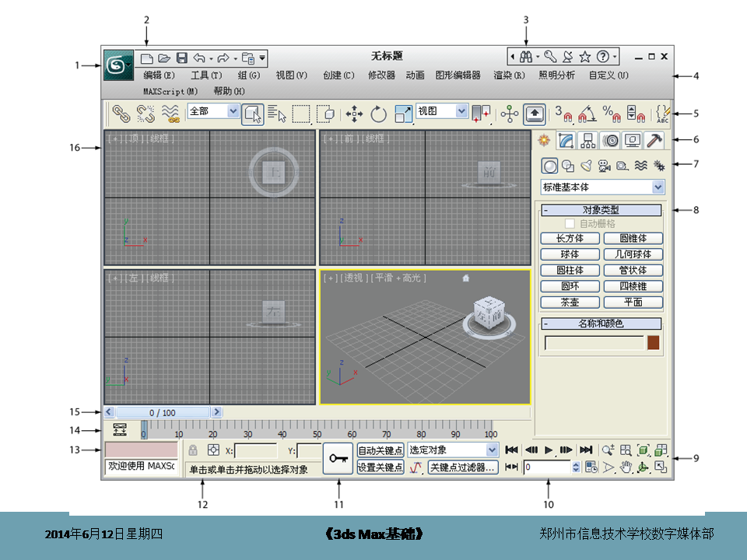Activate the Select and Rotate tool
The width and height of the screenshot is (747, 560).
[x=379, y=114]
